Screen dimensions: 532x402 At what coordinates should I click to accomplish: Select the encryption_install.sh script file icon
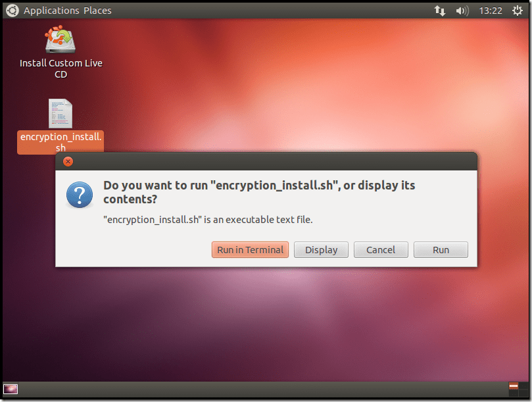[60, 114]
